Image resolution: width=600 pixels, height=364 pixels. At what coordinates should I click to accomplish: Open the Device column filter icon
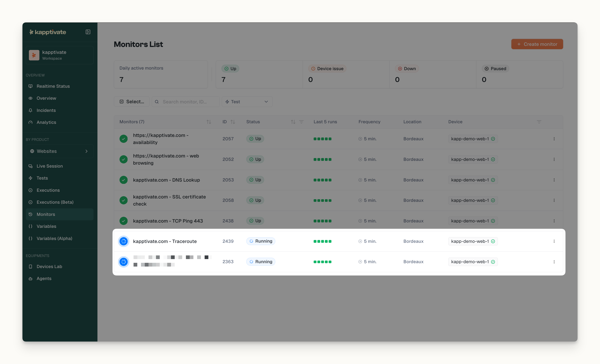point(539,122)
